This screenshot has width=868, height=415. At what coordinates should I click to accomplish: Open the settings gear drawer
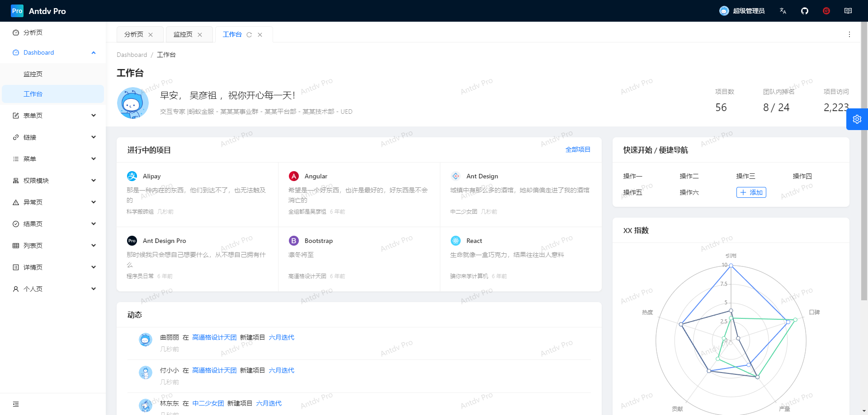[857, 119]
